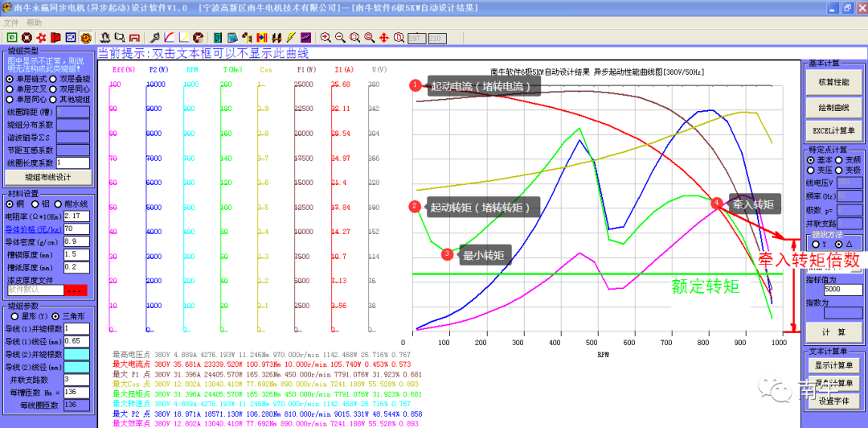The height and width of the screenshot is (428, 868).
Task: Click the red slot-shape toolbar icon
Action: pyautogui.click(x=134, y=38)
